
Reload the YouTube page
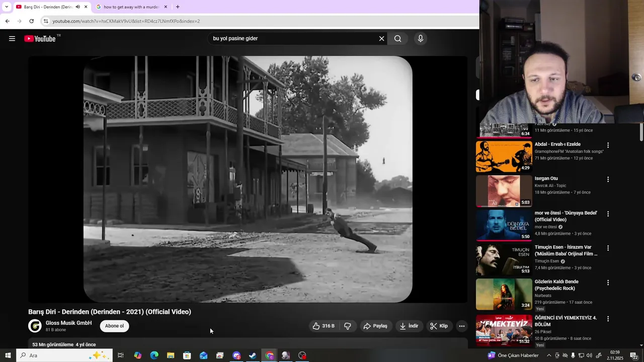[31, 21]
